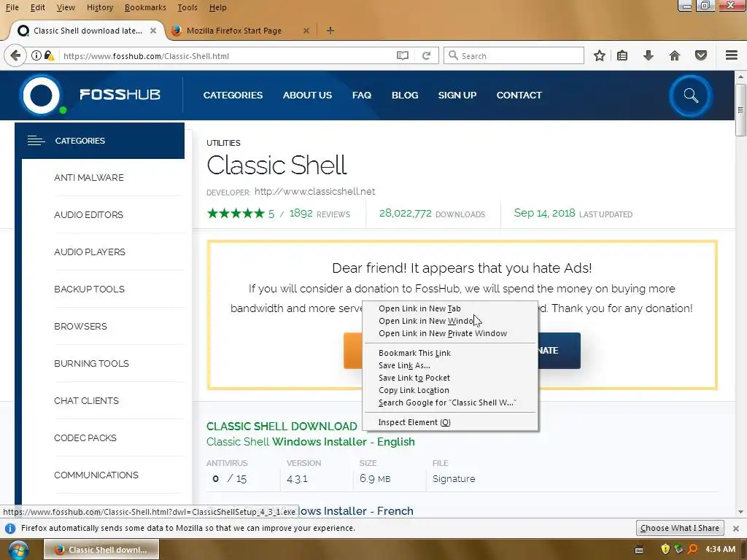Image resolution: width=747 pixels, height=560 pixels.
Task: Close the Mozilla Firefox Start Page tab
Action: (x=306, y=31)
